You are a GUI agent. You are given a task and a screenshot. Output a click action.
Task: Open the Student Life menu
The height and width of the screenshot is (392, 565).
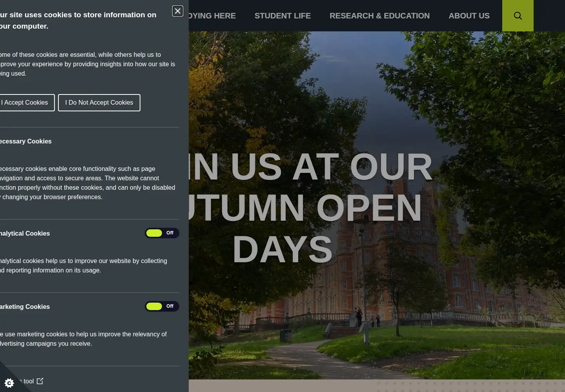[282, 16]
